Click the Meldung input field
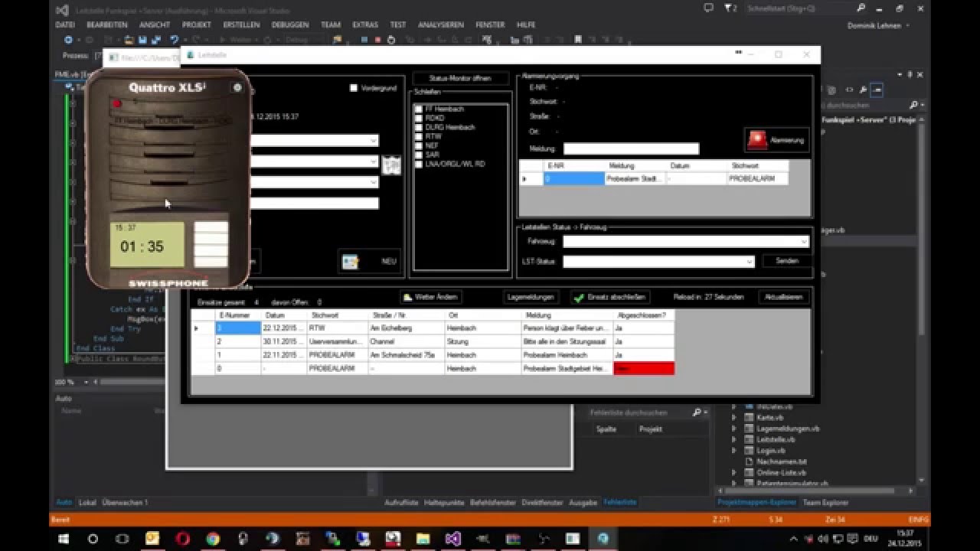 click(x=632, y=149)
